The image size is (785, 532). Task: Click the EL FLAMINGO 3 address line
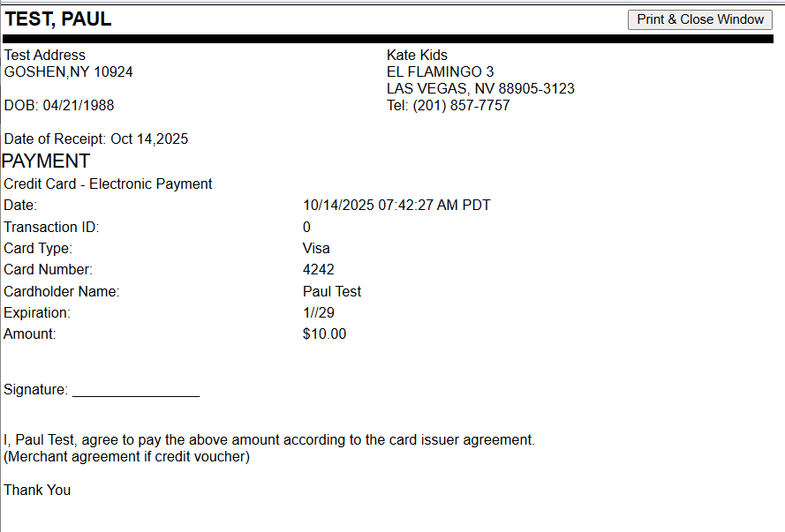point(440,71)
